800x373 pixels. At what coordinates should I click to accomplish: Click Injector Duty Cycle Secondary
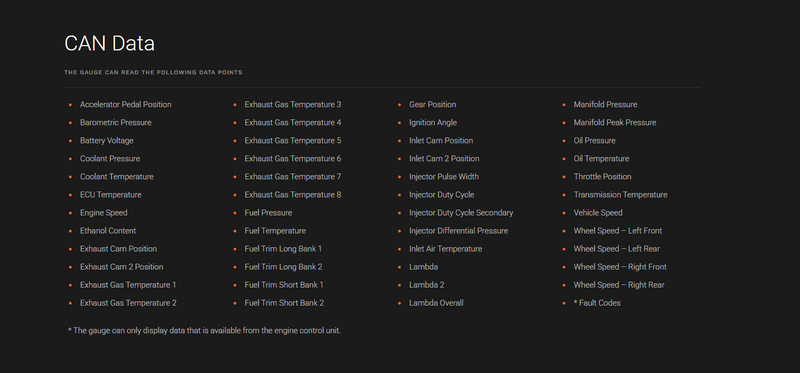461,213
